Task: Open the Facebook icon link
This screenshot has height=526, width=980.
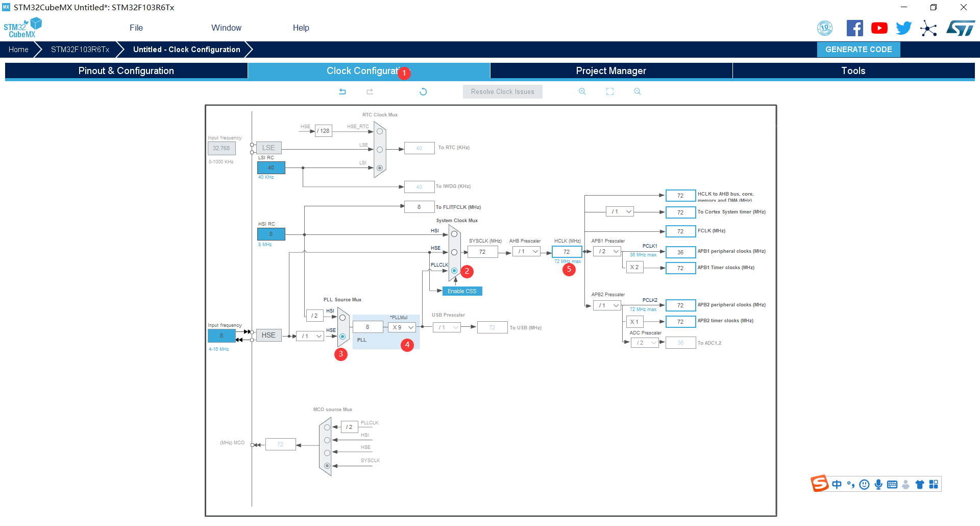Action: [854, 28]
